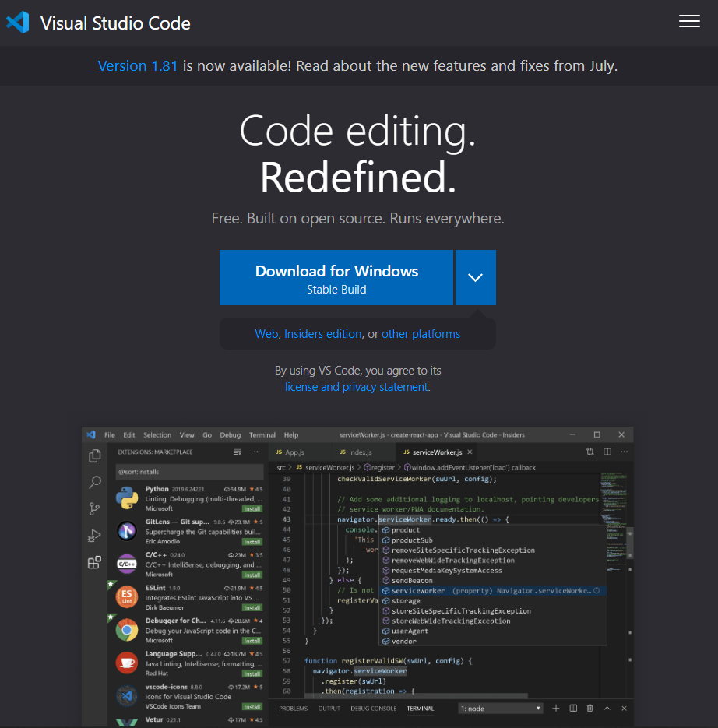
Task: Open the Web version link
Action: tap(266, 334)
